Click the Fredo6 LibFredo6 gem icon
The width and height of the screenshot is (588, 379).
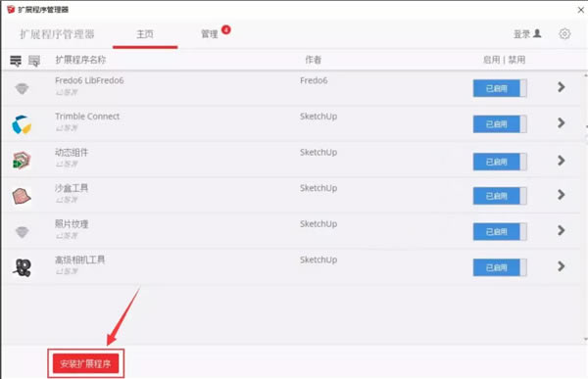pos(22,89)
